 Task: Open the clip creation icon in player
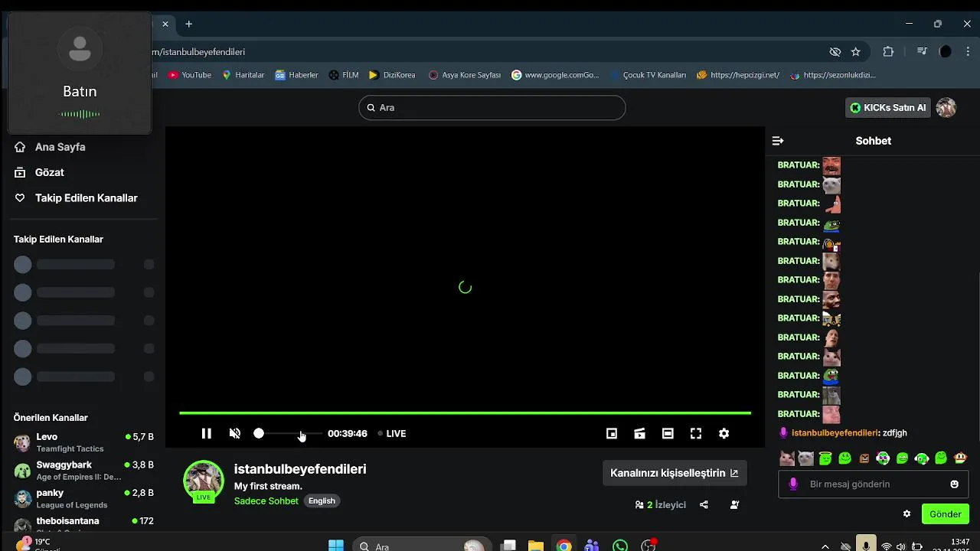(639, 433)
